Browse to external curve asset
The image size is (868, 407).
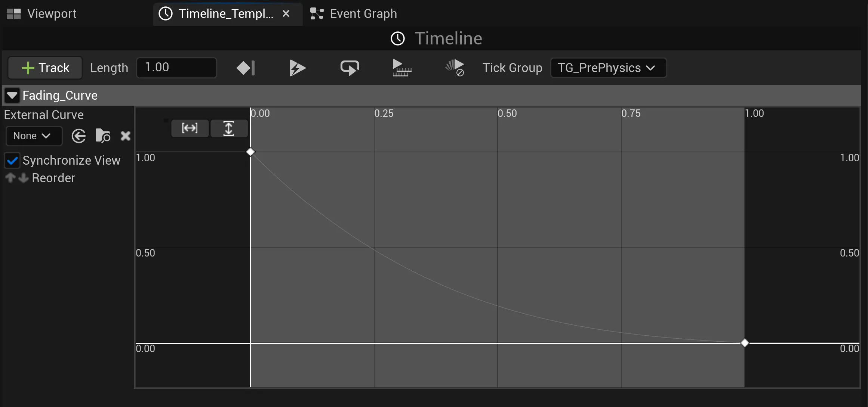103,136
